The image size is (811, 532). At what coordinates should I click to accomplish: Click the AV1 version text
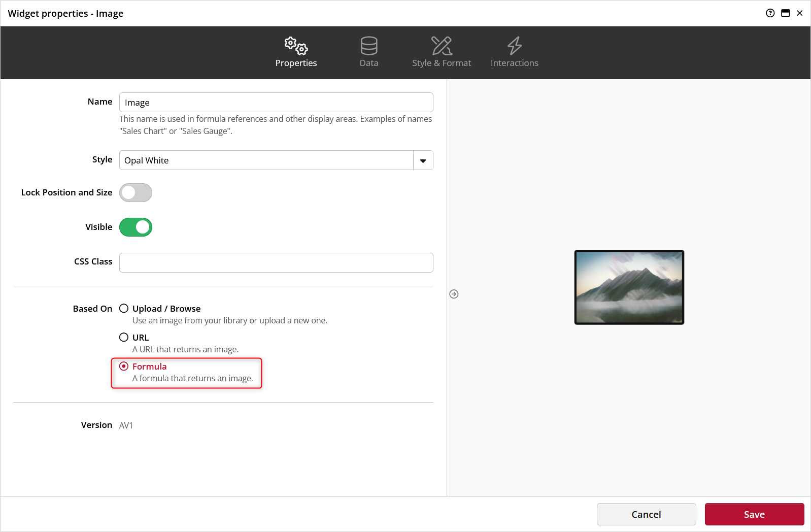point(126,425)
